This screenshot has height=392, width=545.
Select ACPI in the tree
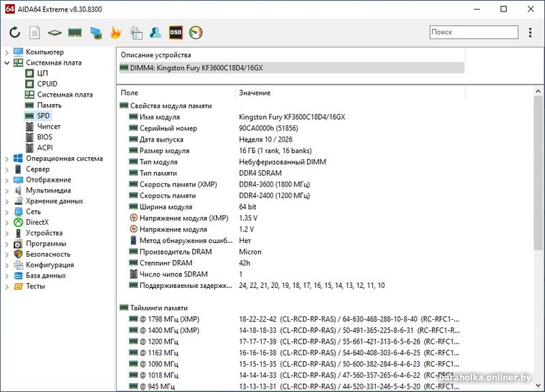pos(45,148)
